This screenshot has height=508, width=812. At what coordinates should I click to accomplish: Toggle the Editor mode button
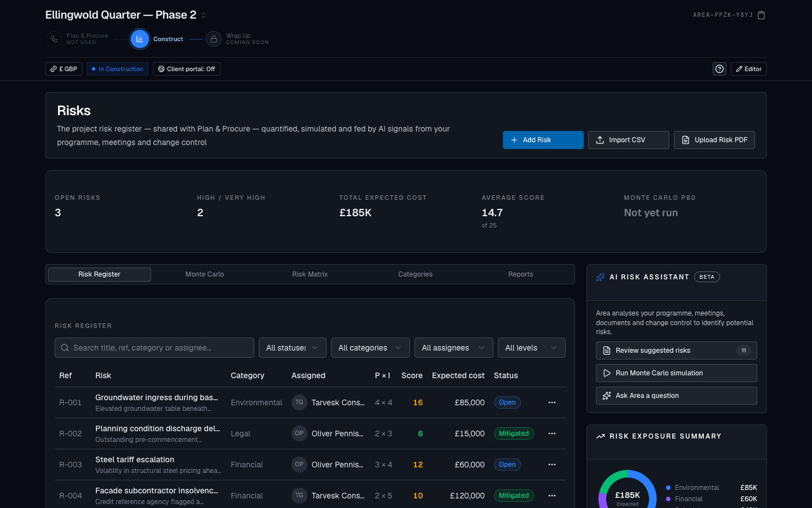click(749, 69)
